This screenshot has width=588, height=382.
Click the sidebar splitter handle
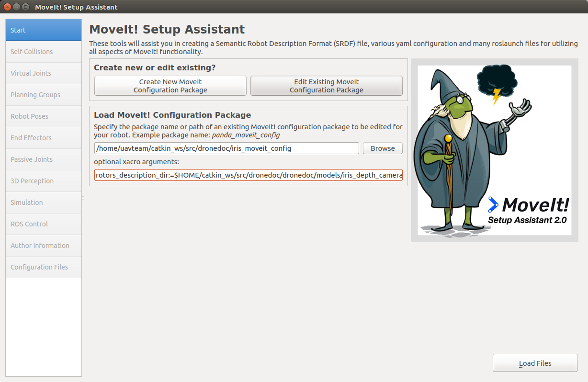point(83,198)
